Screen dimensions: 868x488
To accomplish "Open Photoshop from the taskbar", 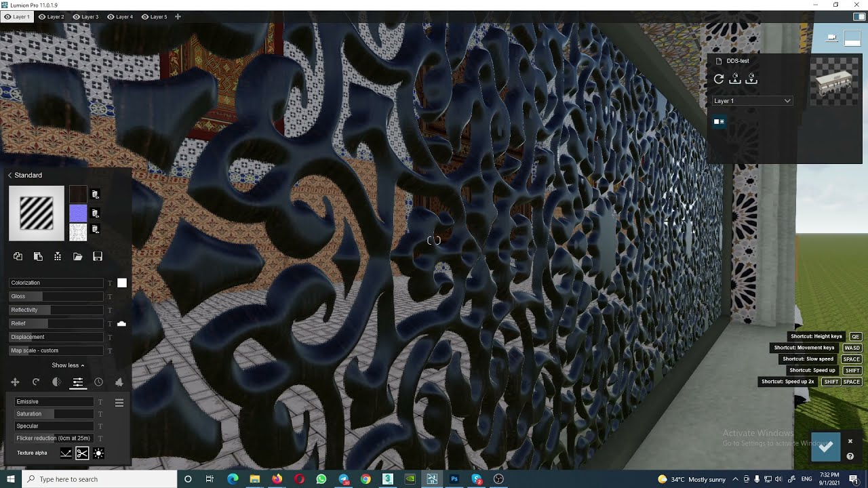I will [x=454, y=479].
